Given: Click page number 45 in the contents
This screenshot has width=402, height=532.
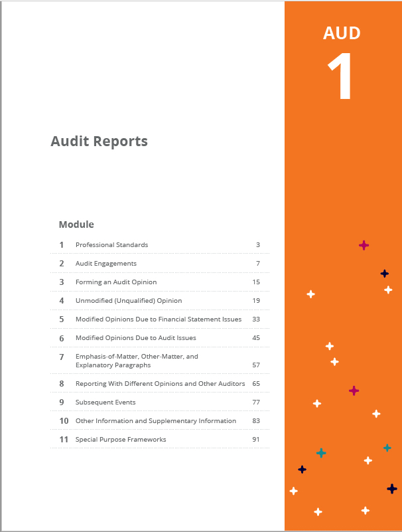Looking at the screenshot, I should click(256, 338).
